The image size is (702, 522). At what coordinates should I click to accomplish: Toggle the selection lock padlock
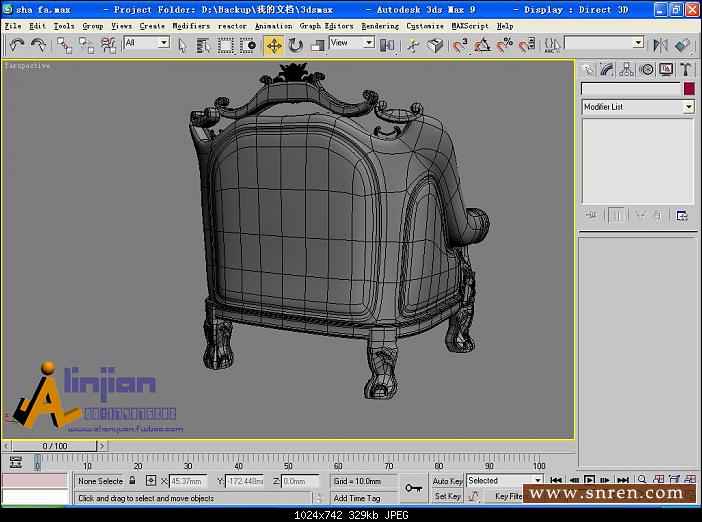(133, 481)
